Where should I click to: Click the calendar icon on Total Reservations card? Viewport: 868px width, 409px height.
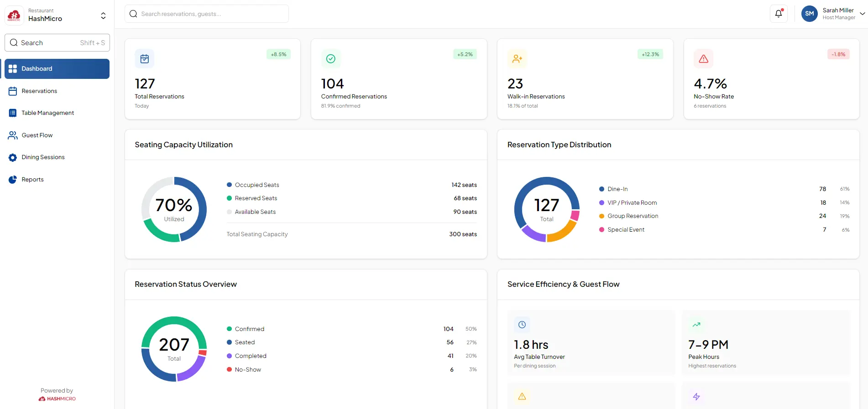pos(145,59)
